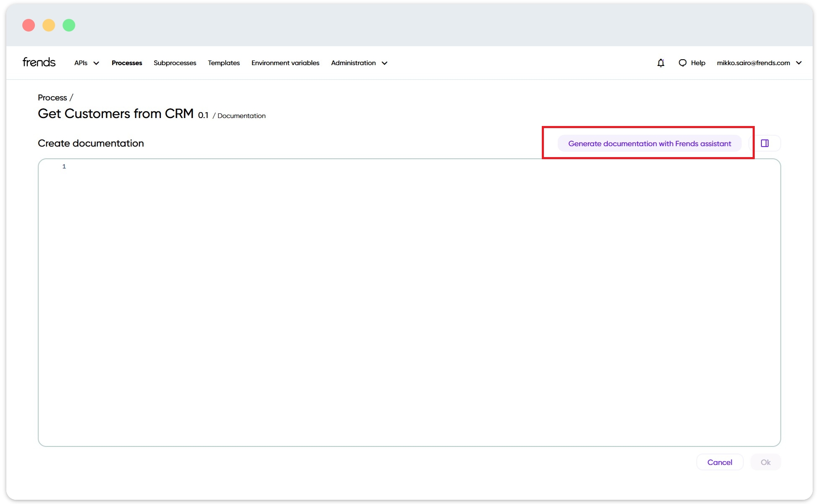
Task: Open the Subprocesses section
Action: coord(174,63)
